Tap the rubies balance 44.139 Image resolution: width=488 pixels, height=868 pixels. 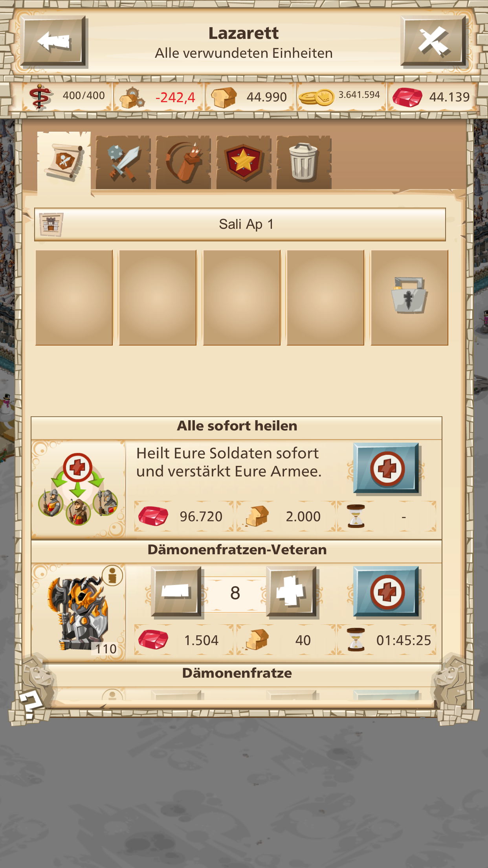click(433, 97)
